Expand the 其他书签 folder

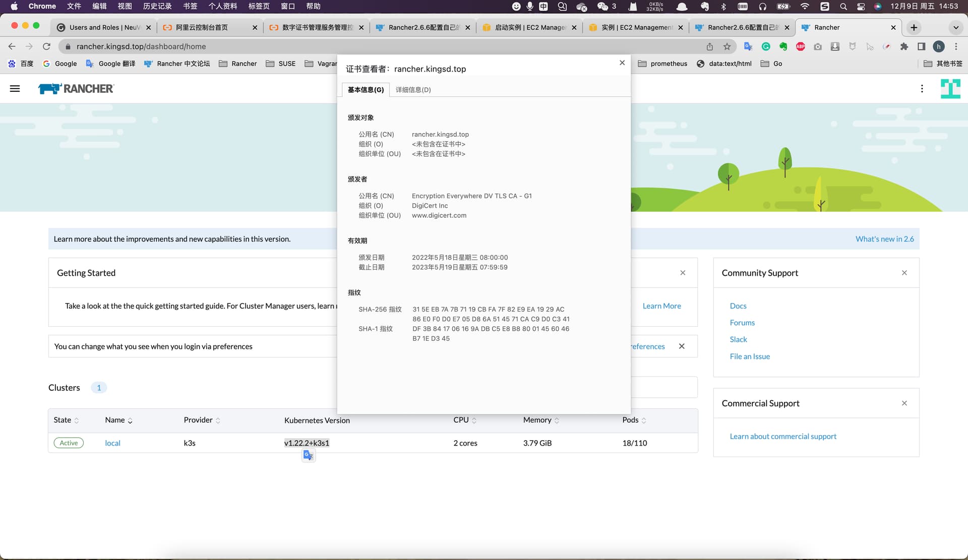(x=943, y=64)
